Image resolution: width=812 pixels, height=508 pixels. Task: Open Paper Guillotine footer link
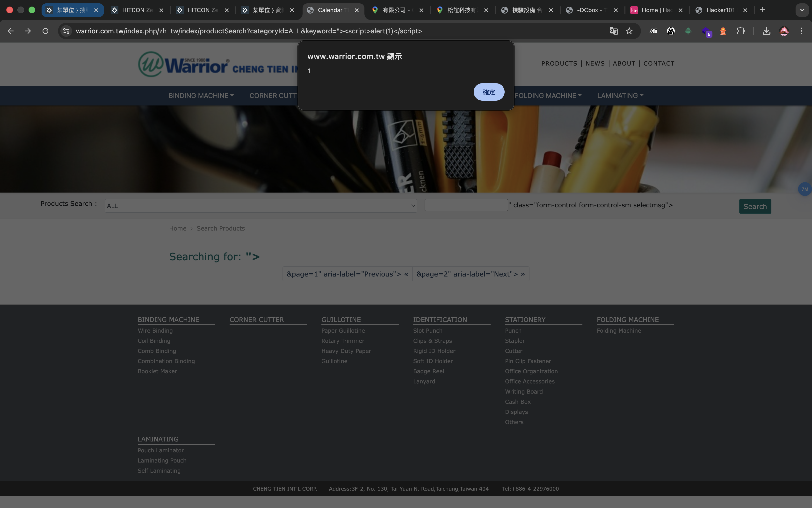343,331
